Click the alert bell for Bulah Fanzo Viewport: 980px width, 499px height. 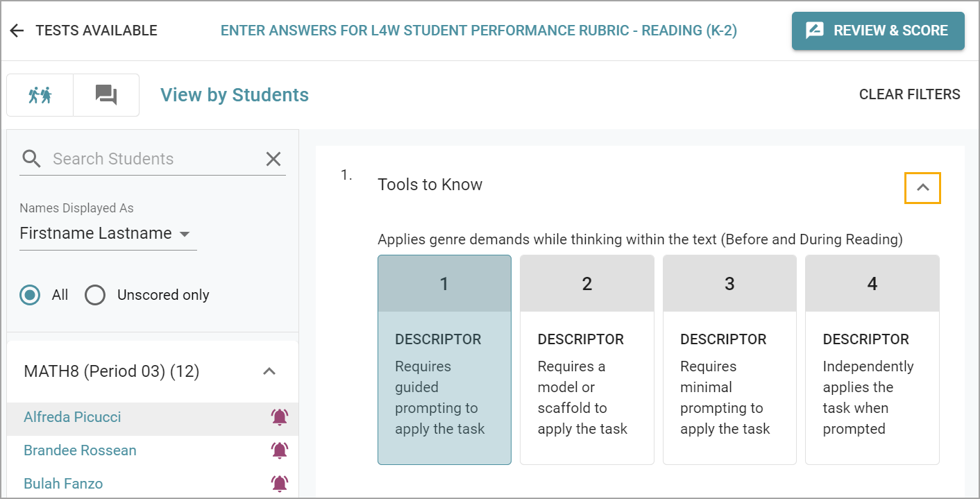[x=280, y=484]
